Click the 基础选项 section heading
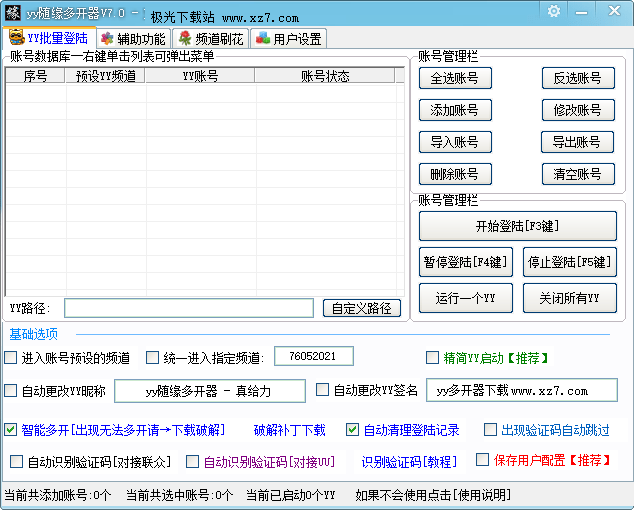 pos(34,334)
